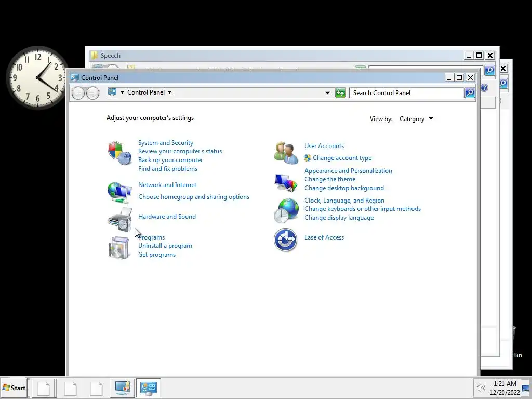
Task: Open the Hardware and Sound printer icon
Action: 120,220
